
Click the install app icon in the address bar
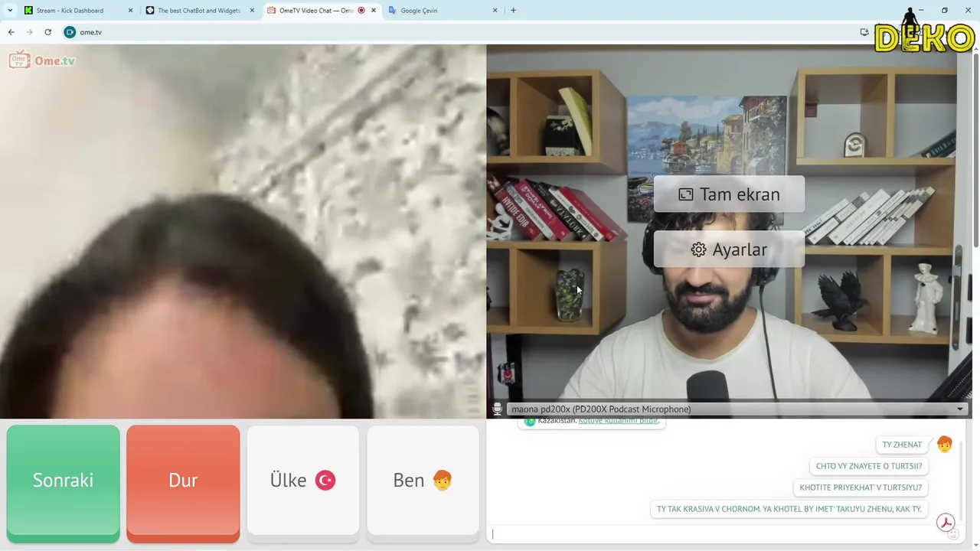tap(864, 32)
